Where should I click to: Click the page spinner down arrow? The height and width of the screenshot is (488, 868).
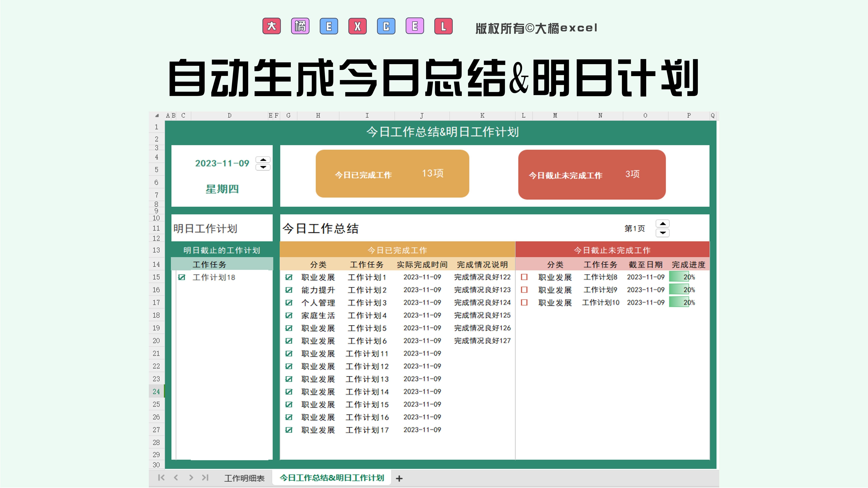click(663, 233)
